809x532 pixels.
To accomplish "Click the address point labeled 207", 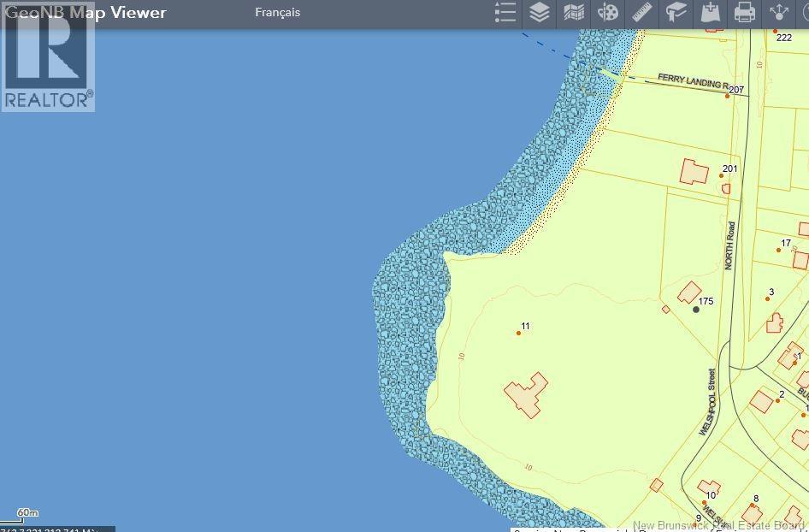I will (728, 96).
